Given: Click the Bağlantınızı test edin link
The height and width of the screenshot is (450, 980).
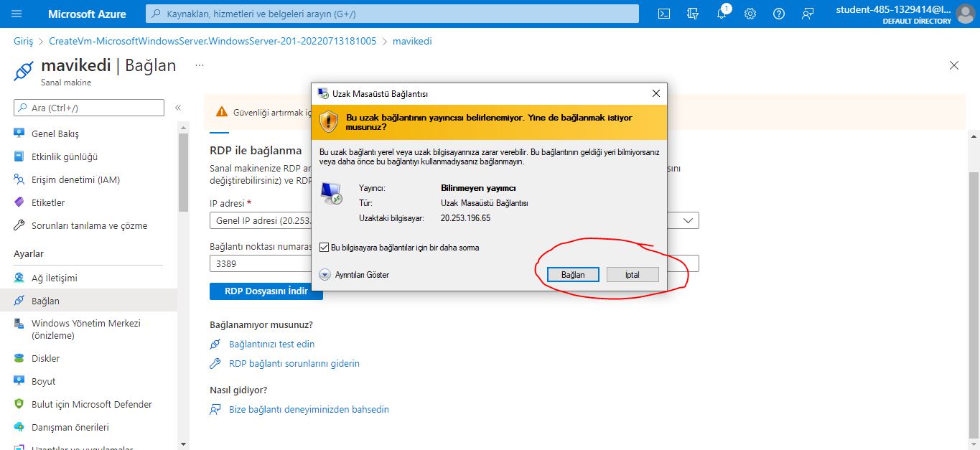Looking at the screenshot, I should 271,344.
